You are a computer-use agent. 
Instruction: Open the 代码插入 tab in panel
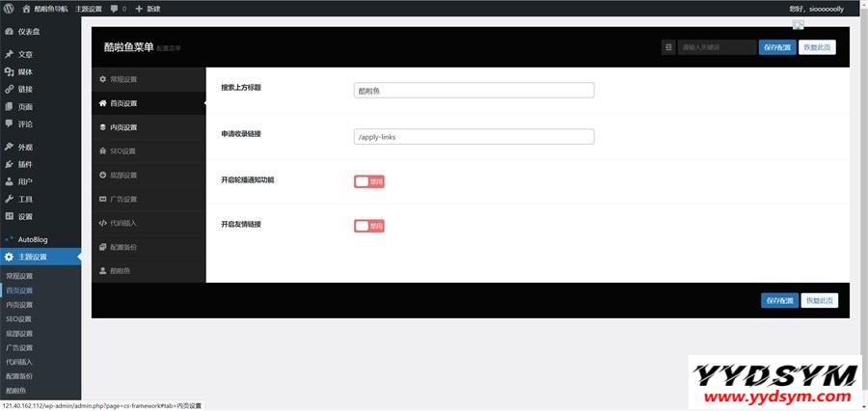coord(123,223)
